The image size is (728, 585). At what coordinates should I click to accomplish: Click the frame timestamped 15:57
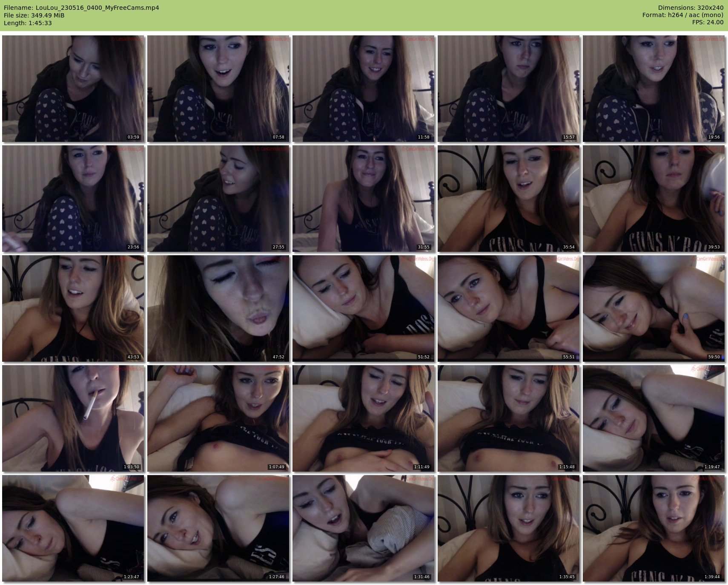[x=508, y=89]
